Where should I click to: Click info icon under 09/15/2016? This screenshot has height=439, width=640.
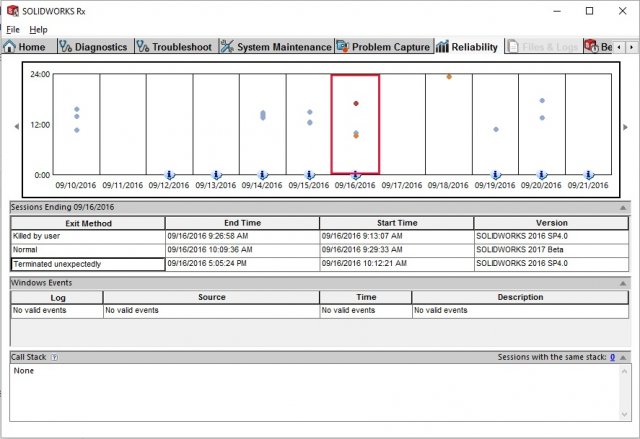[x=309, y=175]
